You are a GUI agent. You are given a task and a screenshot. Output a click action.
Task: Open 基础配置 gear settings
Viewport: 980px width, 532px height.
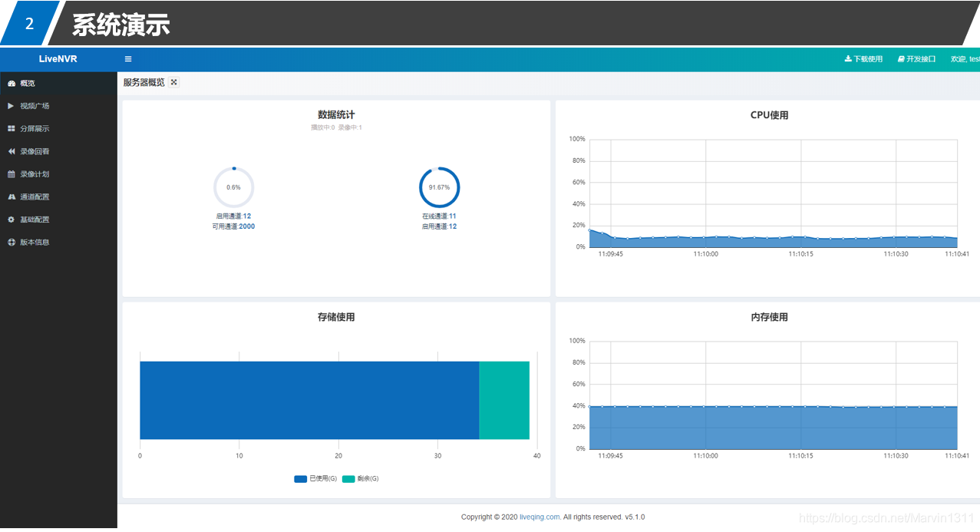pyautogui.click(x=12, y=220)
